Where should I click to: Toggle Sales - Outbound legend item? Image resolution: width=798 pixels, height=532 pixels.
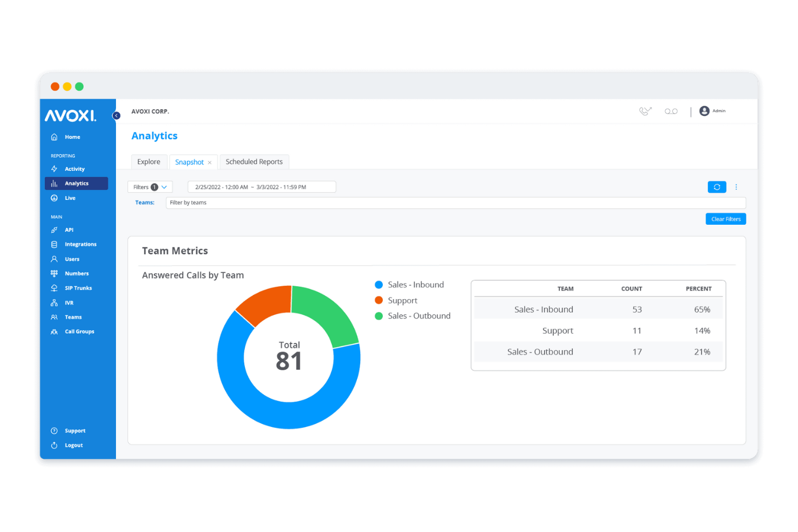pyautogui.click(x=412, y=316)
